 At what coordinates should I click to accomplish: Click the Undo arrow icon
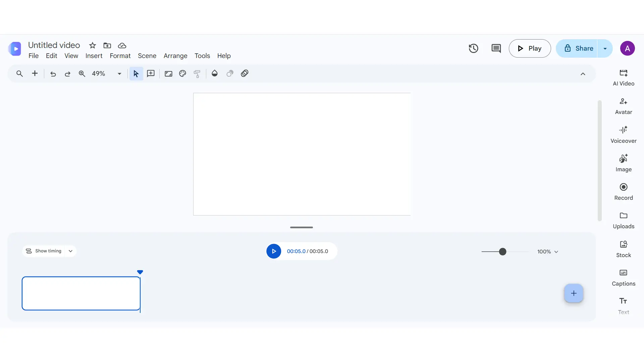53,74
